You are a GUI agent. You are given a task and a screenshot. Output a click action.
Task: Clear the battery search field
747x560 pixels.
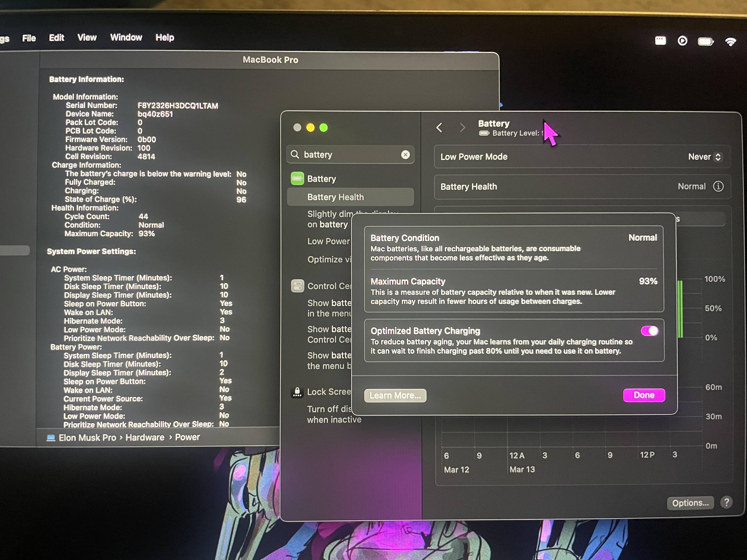(405, 155)
